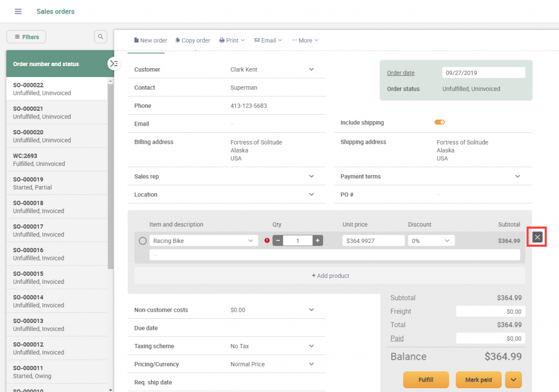The height and width of the screenshot is (392, 559).
Task: Open the Filters panel
Action: [26, 37]
